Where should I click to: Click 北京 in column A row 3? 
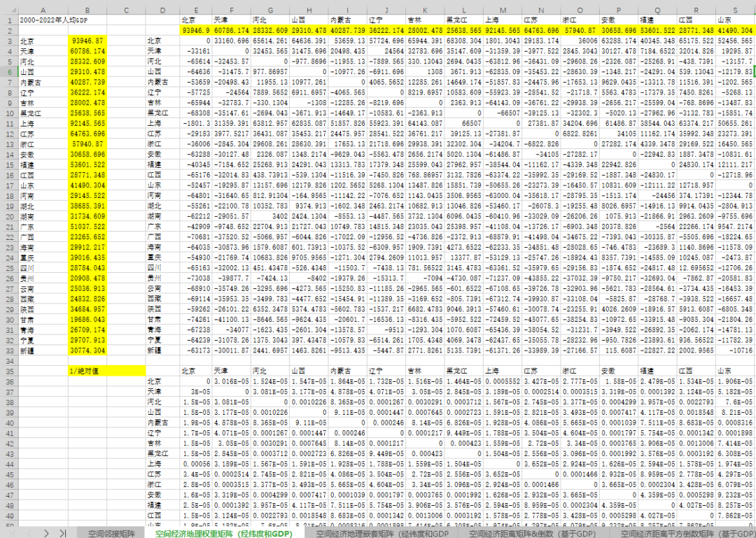click(43, 41)
